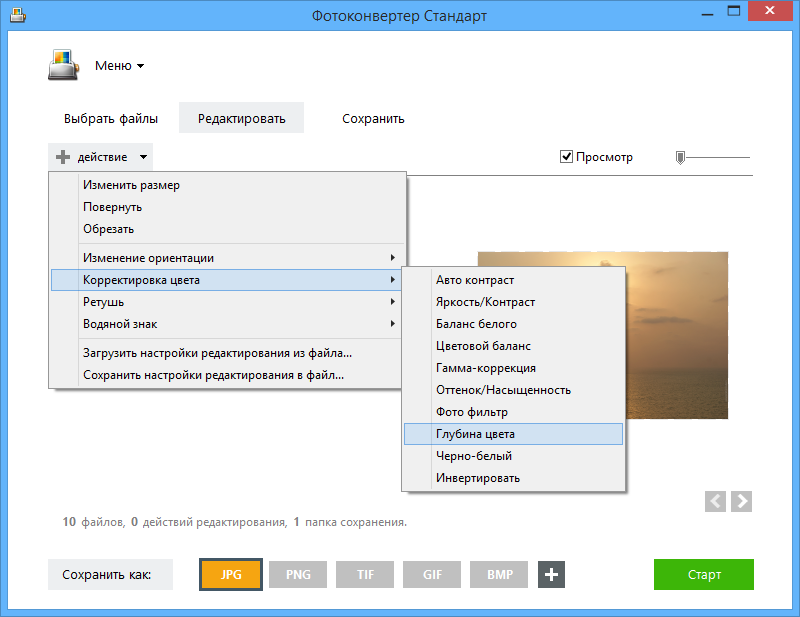Open the Меню dropdown
The width and height of the screenshot is (800, 617).
[119, 66]
